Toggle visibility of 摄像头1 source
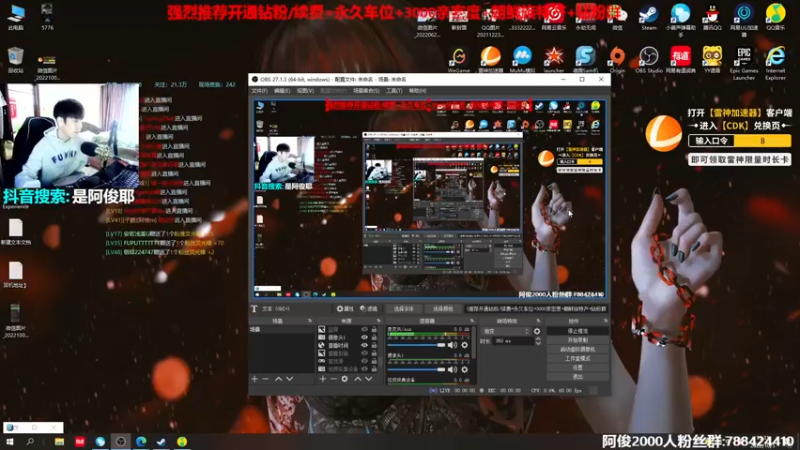Viewport: 800px width, 450px height. [x=364, y=337]
